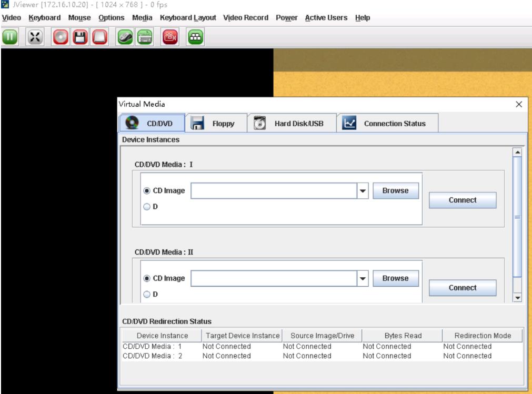Expand the CD Image dropdown for Media II
Image resolution: width=532 pixels, height=394 pixels.
coord(363,279)
